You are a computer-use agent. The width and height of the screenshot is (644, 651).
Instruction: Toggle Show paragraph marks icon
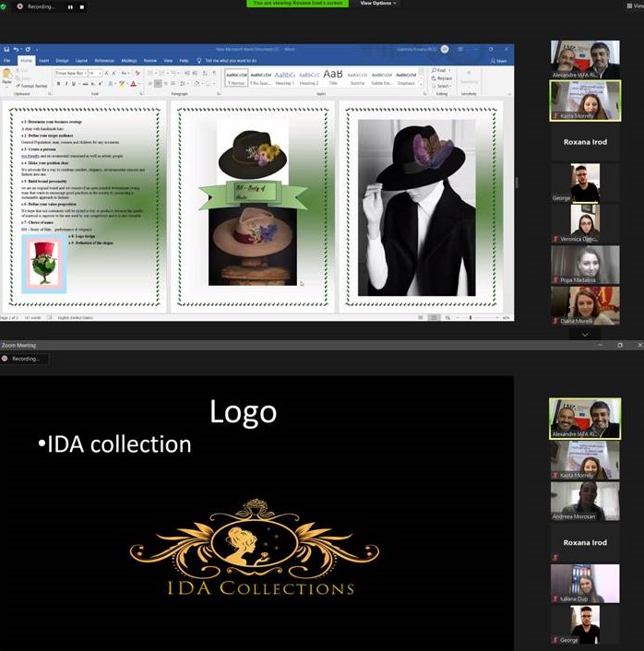pos(214,73)
